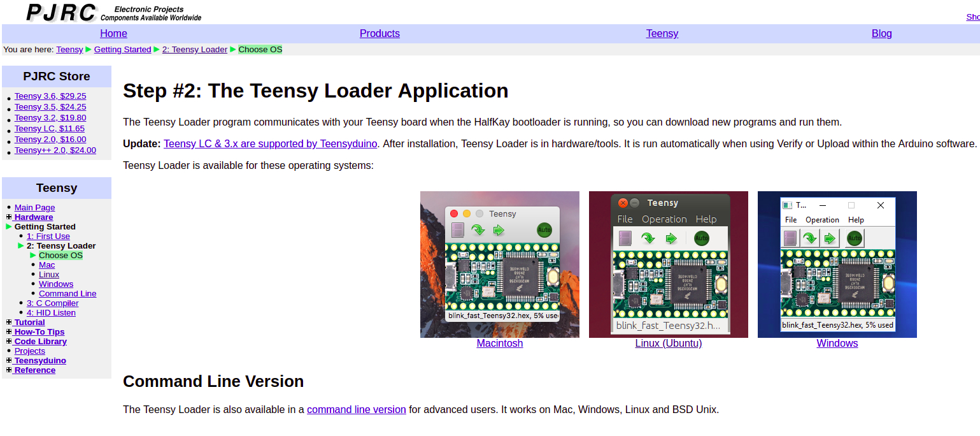Click the Auto button in Windows screenshot
The image size is (980, 436).
coord(855,238)
